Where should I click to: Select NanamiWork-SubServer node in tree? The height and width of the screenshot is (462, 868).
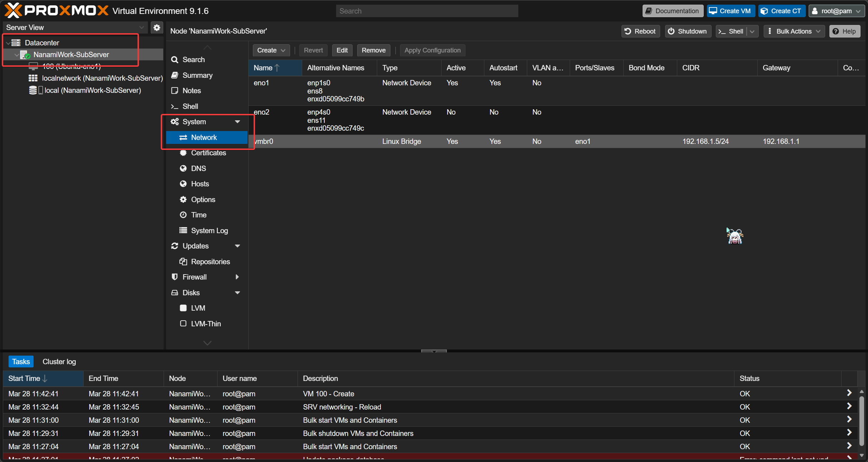[x=71, y=55]
